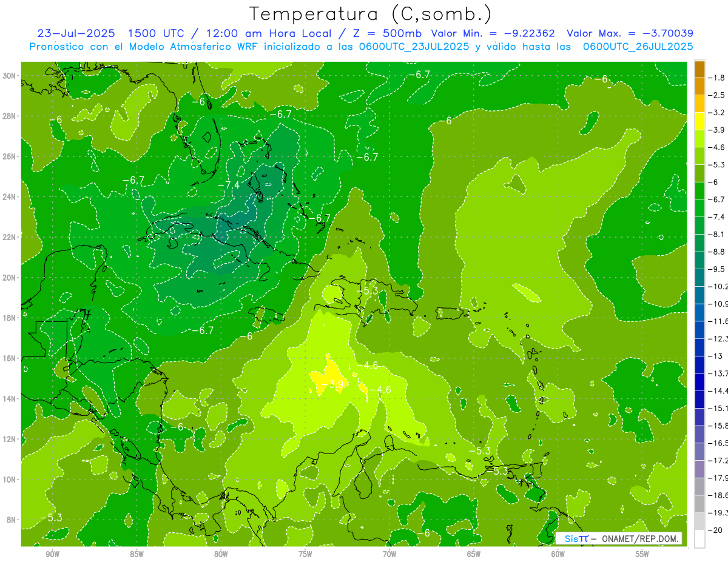728x562 pixels.
Task: Click color swatch between -1.8 and -2.5
Action: click(699, 87)
